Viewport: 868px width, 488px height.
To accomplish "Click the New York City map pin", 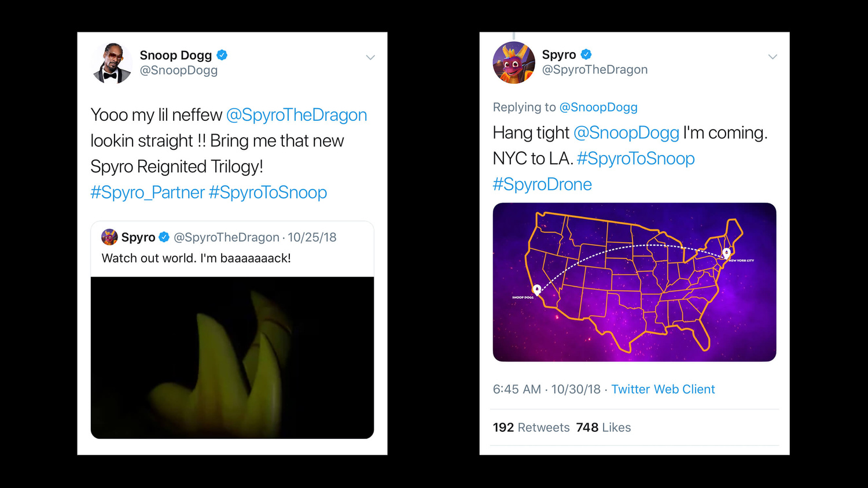I will pyautogui.click(x=727, y=253).
